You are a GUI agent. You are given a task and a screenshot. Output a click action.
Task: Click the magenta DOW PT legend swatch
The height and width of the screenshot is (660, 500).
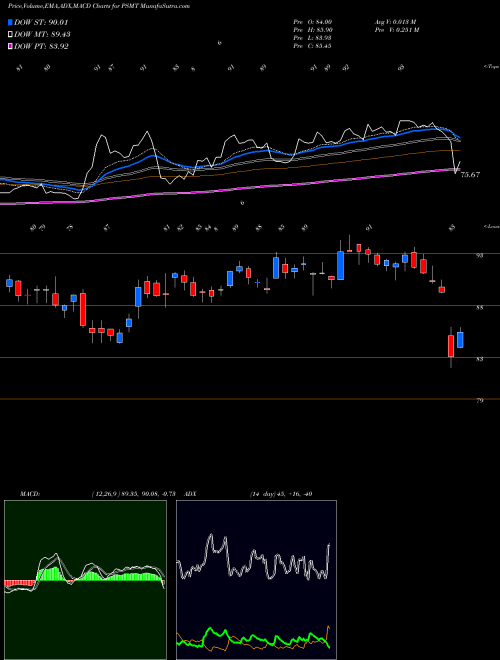coord(11,46)
